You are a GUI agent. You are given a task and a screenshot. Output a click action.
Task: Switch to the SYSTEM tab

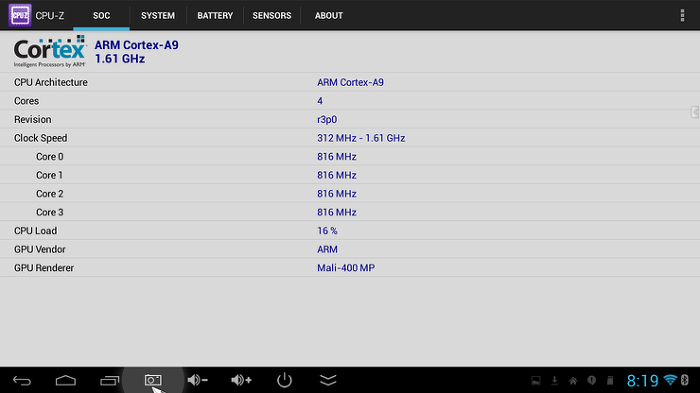point(158,16)
